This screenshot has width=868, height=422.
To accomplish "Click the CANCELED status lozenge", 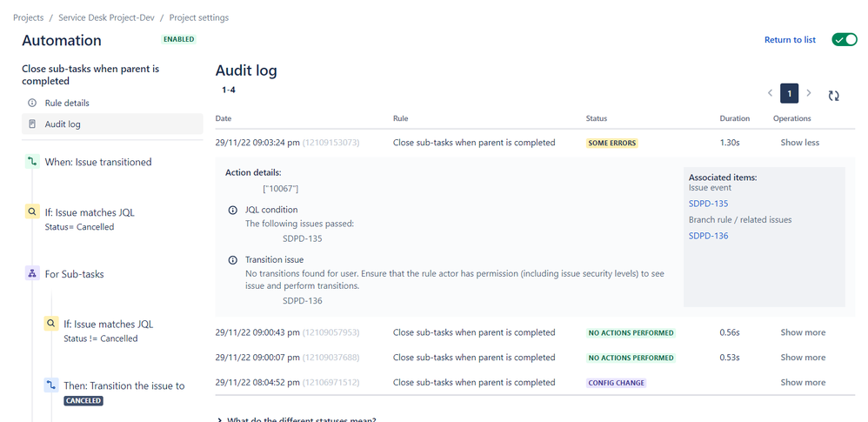I will click(83, 400).
